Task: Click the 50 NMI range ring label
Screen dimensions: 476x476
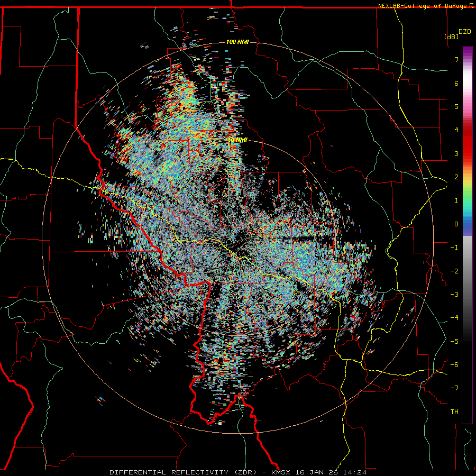Action: click(x=237, y=140)
